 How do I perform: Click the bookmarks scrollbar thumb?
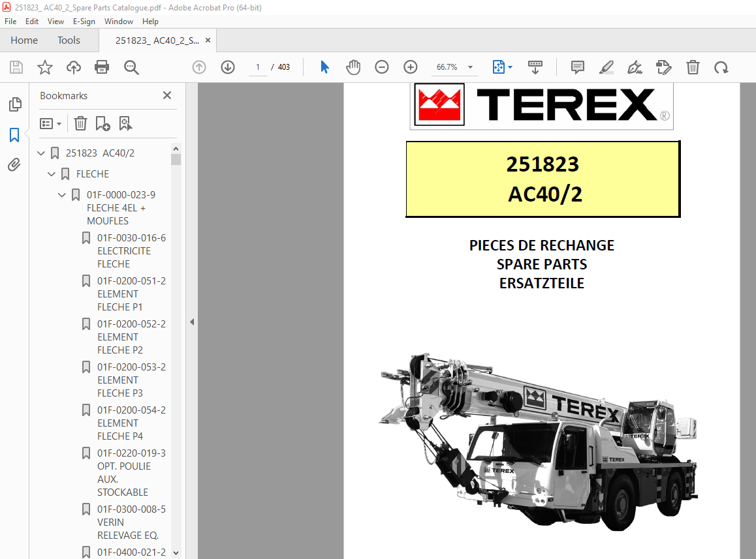tap(176, 160)
